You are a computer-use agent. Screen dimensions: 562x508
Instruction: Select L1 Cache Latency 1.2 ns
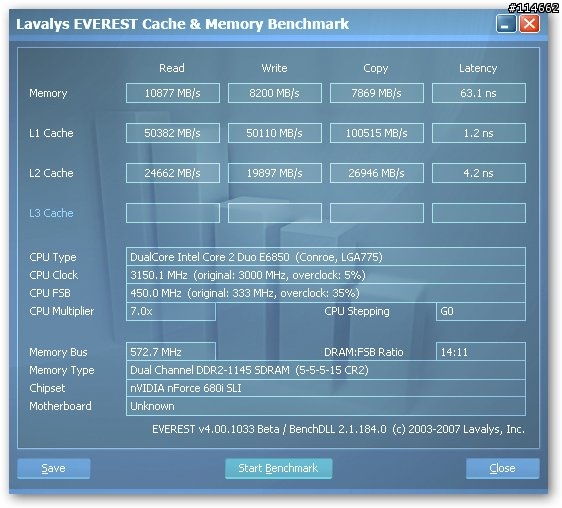pos(479,133)
